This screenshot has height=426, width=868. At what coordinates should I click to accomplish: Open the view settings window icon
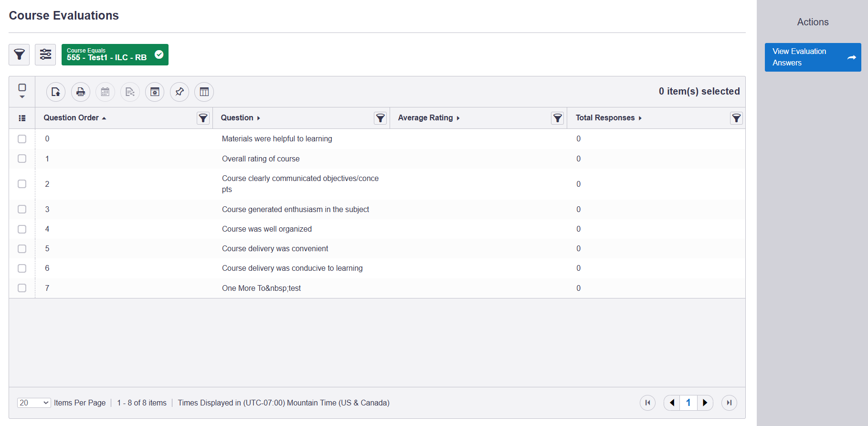click(155, 92)
